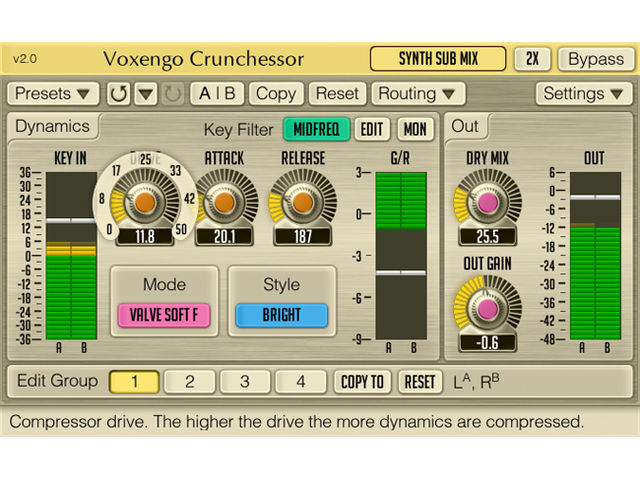Viewport: 640px width, 480px height.
Task: Click the G/R gain reduction meter
Action: pyautogui.click(x=401, y=256)
